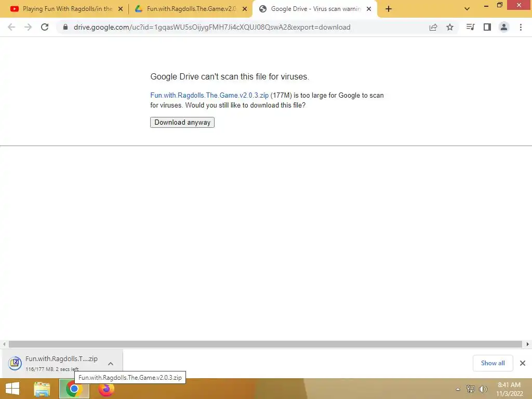Click the downloading zip file icon
This screenshot has height=399, width=532.
(15, 363)
